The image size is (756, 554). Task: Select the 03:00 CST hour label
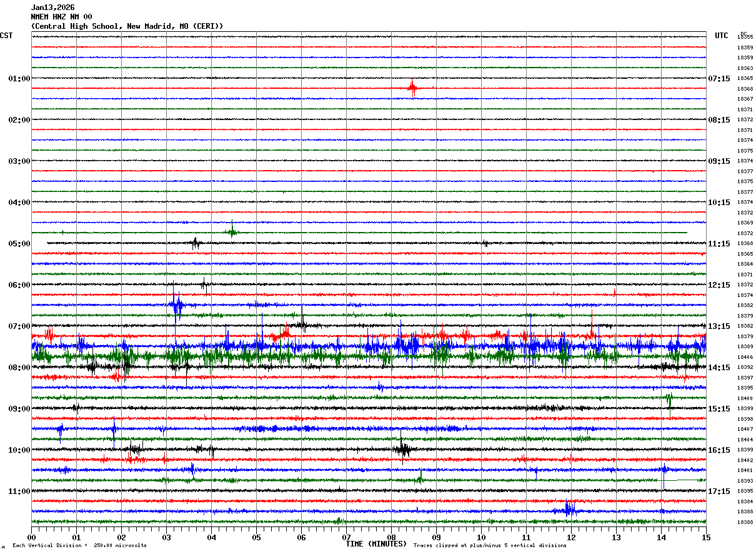[19, 161]
